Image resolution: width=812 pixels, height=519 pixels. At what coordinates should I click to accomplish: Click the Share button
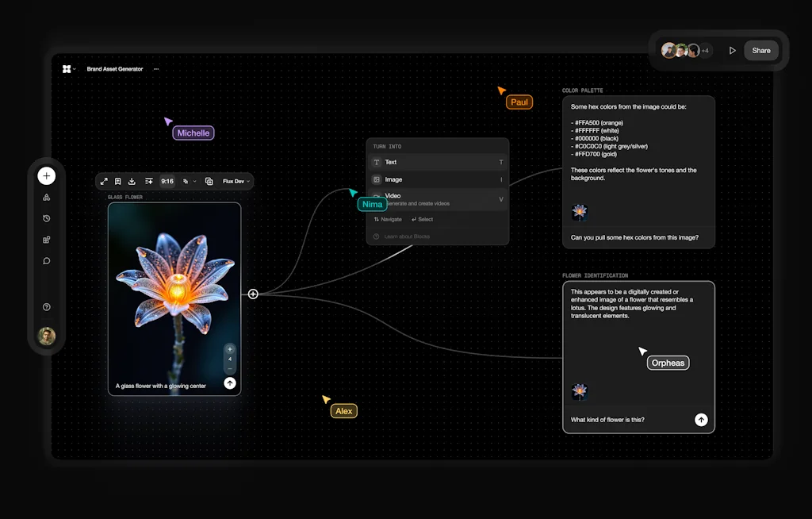tap(760, 50)
